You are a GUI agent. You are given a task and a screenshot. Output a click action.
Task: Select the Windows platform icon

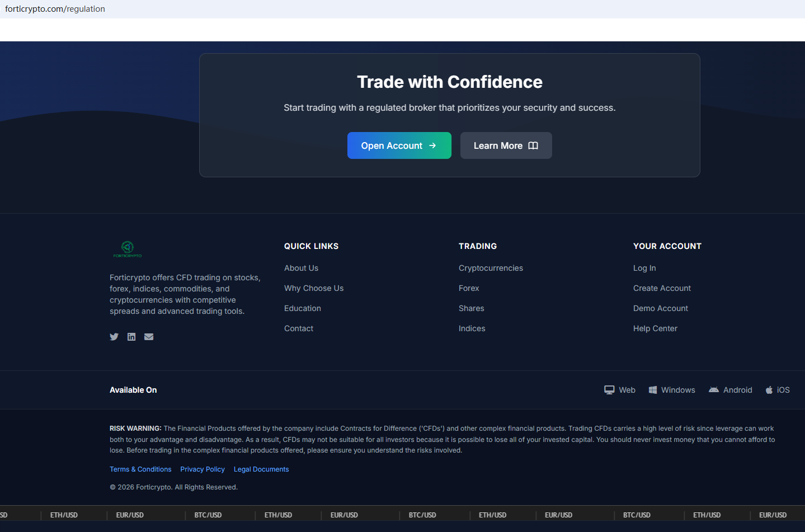coord(652,390)
